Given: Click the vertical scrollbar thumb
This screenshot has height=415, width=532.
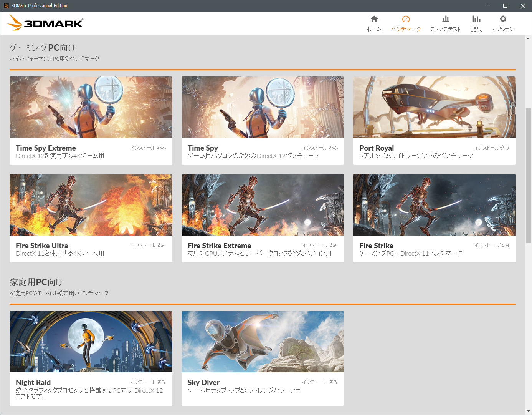Looking at the screenshot, I should [x=528, y=176].
